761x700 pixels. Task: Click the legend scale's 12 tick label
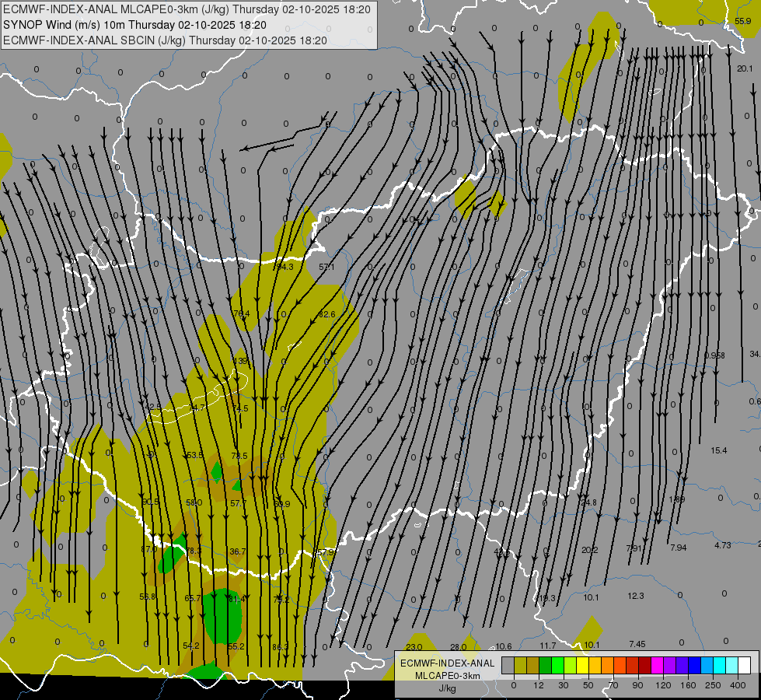click(539, 685)
